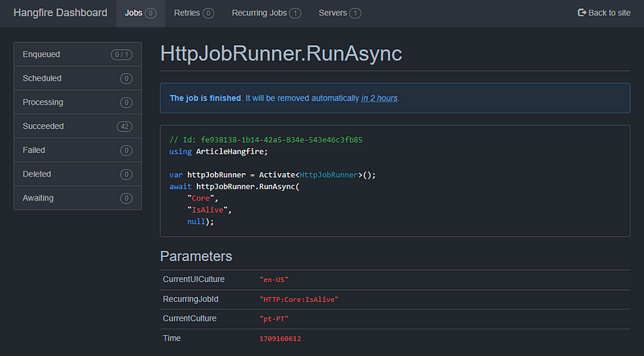Open the Hangfire Dashboard home link

point(60,13)
